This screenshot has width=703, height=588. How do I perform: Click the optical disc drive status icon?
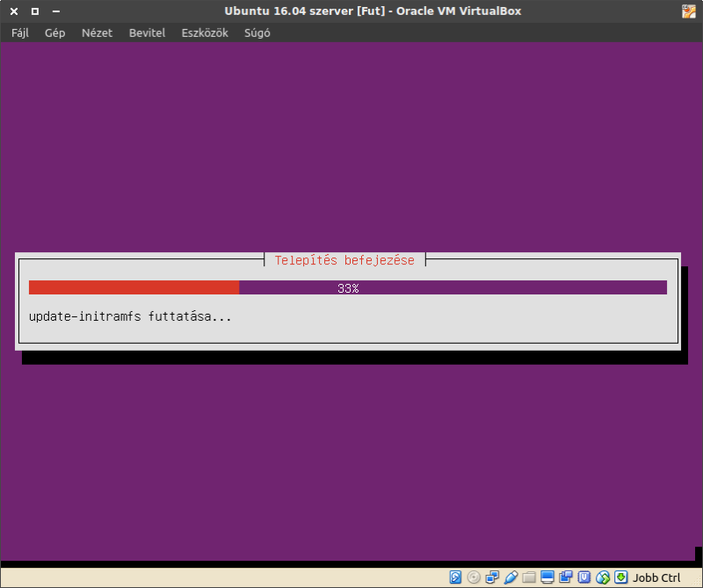(x=474, y=577)
